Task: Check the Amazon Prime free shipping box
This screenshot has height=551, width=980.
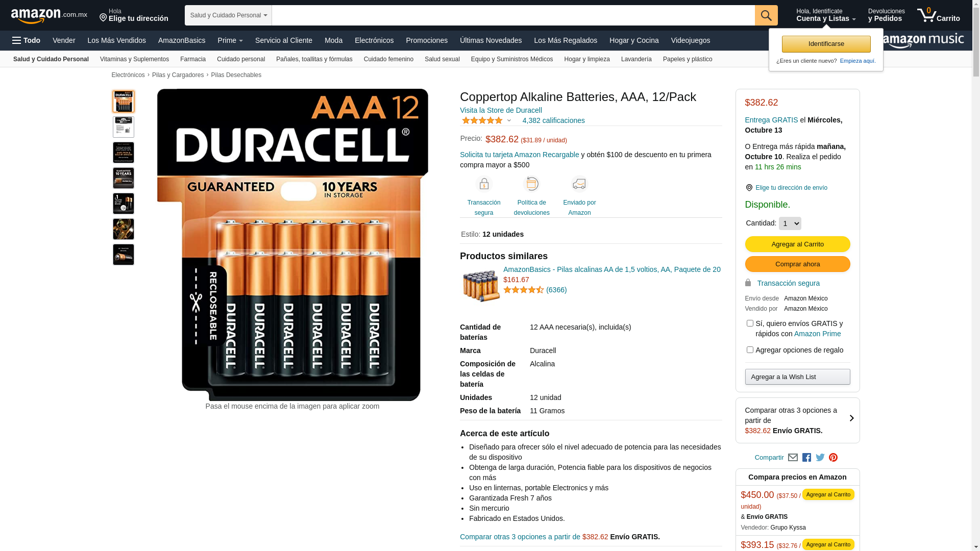Action: [x=749, y=323]
